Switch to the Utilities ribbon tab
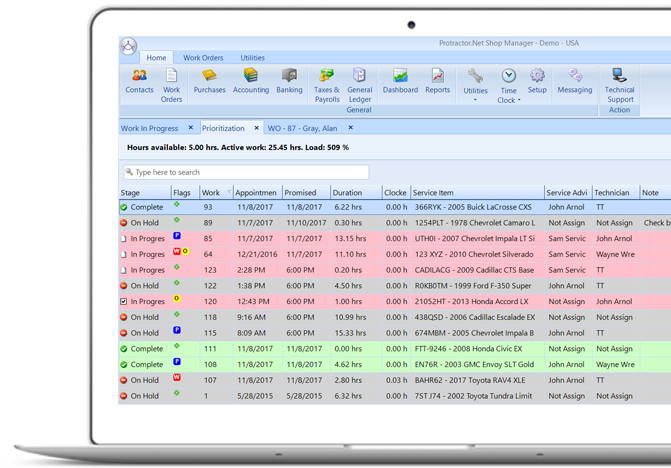The width and height of the screenshot is (671, 468). click(x=252, y=58)
